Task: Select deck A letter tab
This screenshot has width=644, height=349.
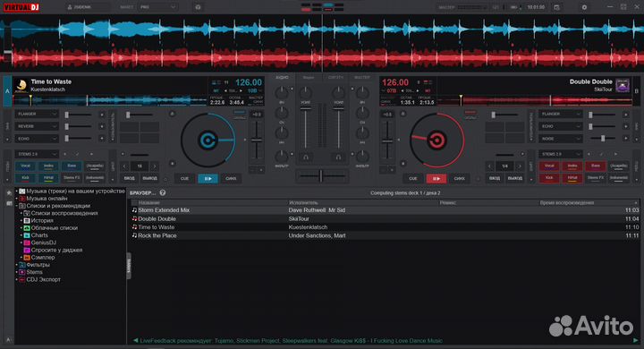Action: click(7, 91)
